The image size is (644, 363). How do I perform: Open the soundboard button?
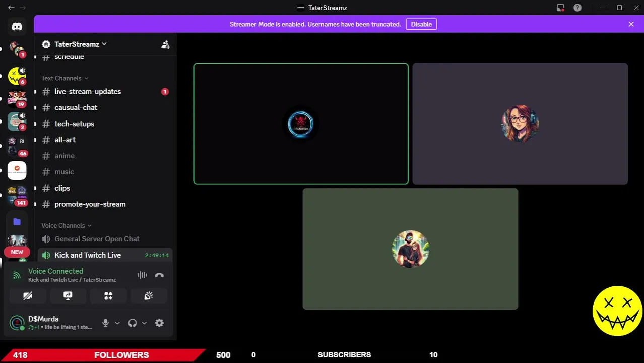(149, 296)
